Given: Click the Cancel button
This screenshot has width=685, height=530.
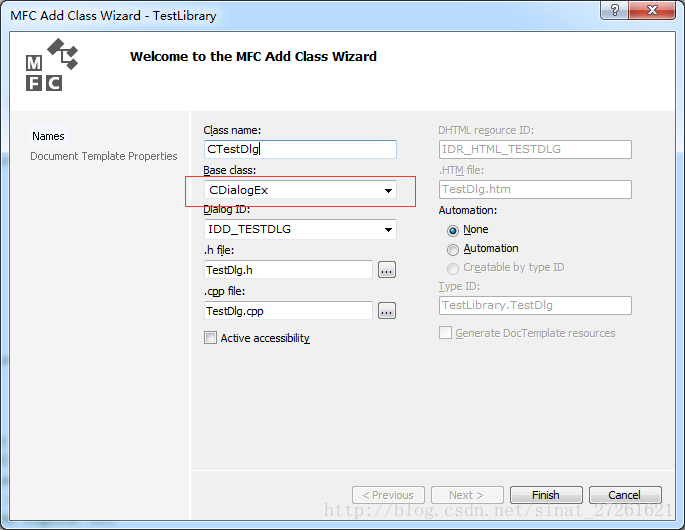Looking at the screenshot, I should (x=625, y=495).
